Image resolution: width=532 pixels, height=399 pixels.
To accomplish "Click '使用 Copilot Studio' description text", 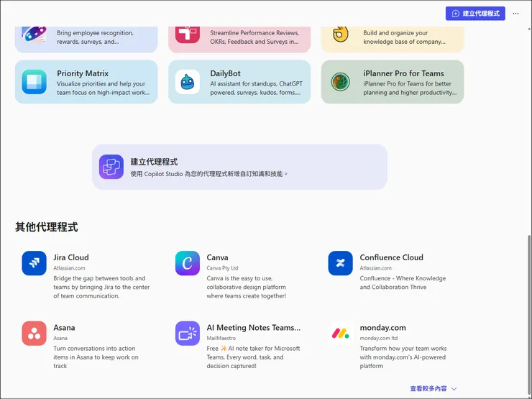I will tap(209, 174).
